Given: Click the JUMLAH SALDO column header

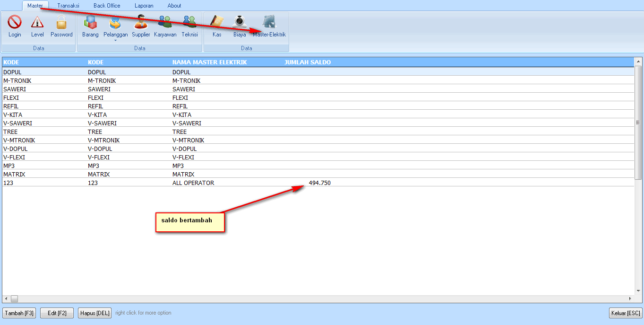Looking at the screenshot, I should click(x=308, y=62).
